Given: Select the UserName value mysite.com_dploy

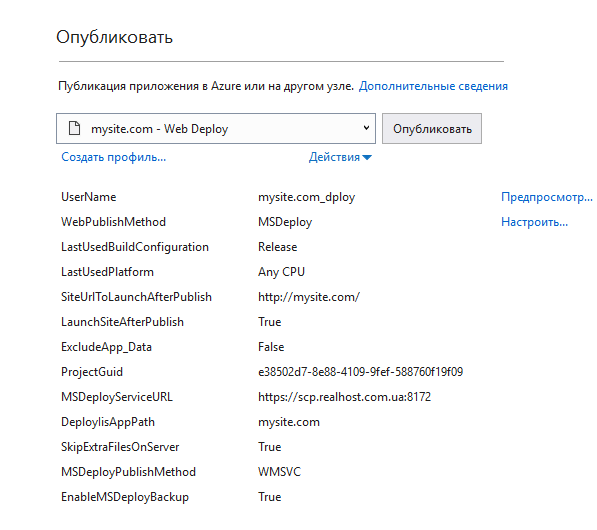Looking at the screenshot, I should pos(306,197).
